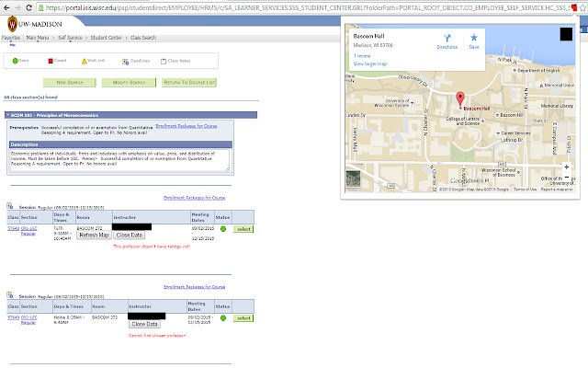Click the Wisconsin School of Business map label
Viewport: 588px width, 368px height.
498,172
